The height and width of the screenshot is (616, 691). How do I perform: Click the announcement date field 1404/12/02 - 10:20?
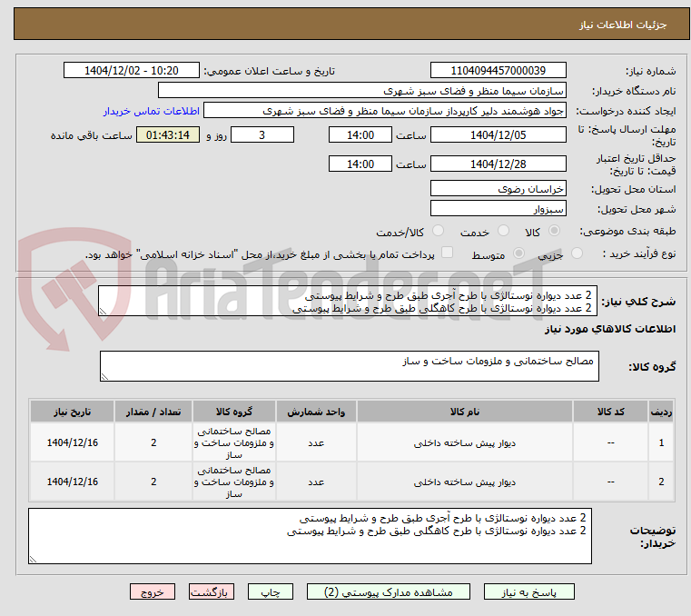(x=132, y=71)
